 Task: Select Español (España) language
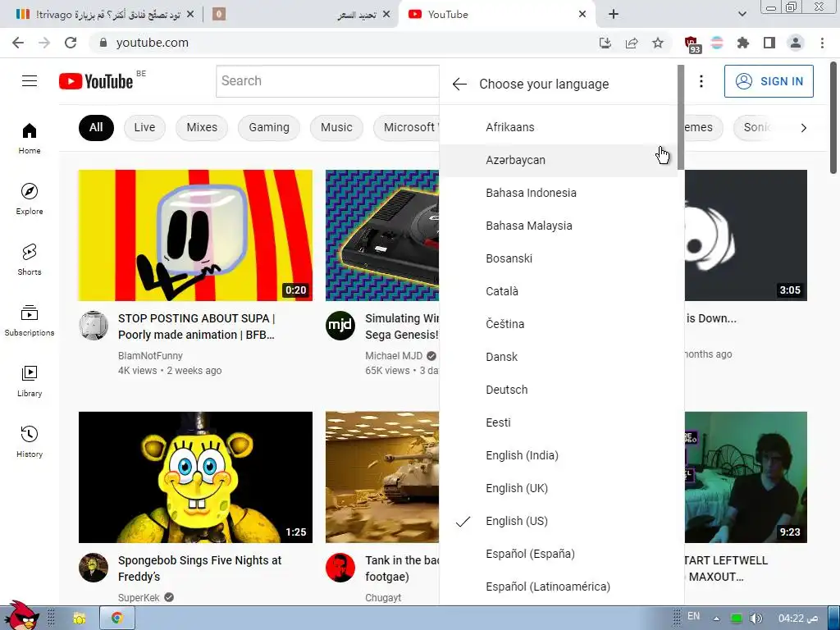click(x=558, y=554)
